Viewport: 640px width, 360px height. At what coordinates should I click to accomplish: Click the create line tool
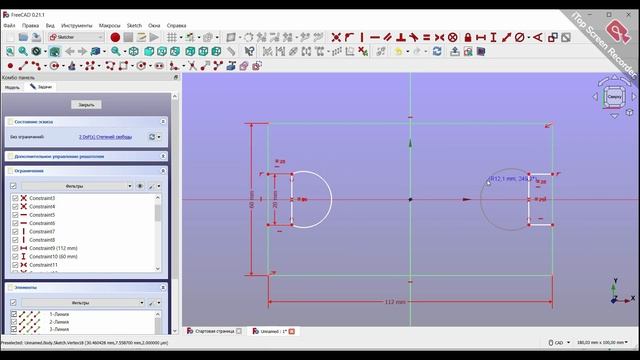(23, 66)
